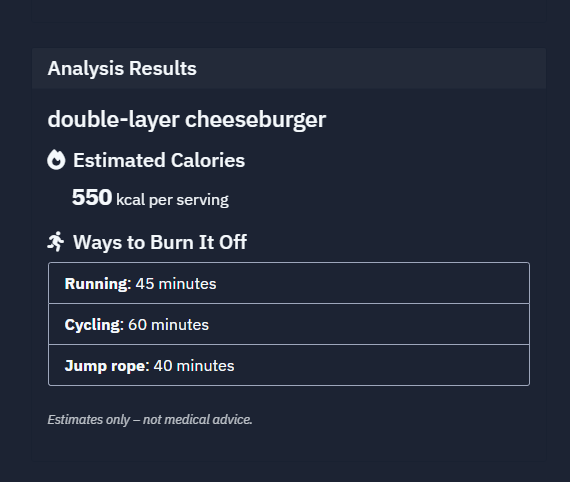Select the Jump rope 40 minutes row

pos(289,365)
